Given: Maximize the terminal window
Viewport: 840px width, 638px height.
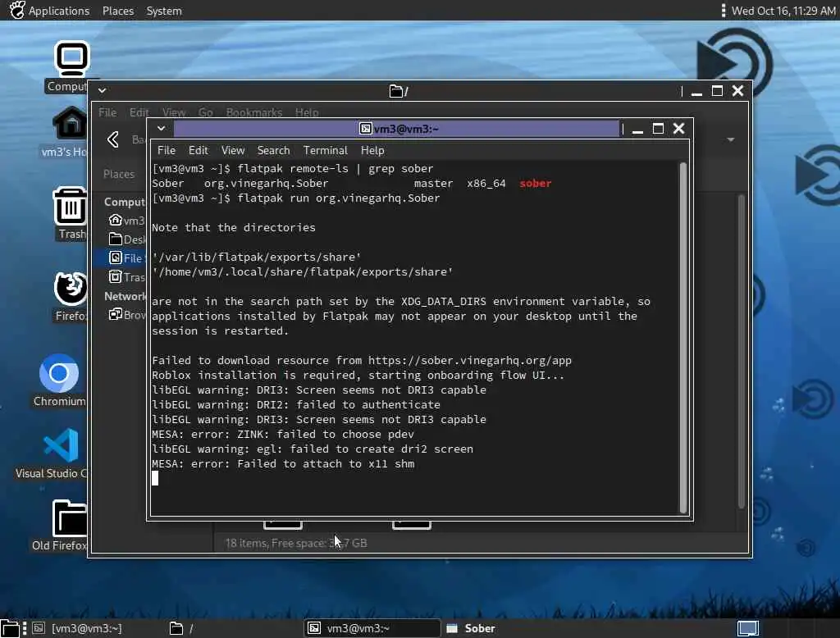Looking at the screenshot, I should (x=658, y=129).
